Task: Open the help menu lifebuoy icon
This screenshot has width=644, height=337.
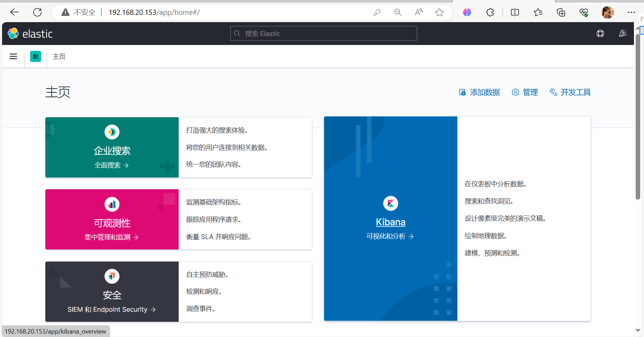Action: coord(600,34)
